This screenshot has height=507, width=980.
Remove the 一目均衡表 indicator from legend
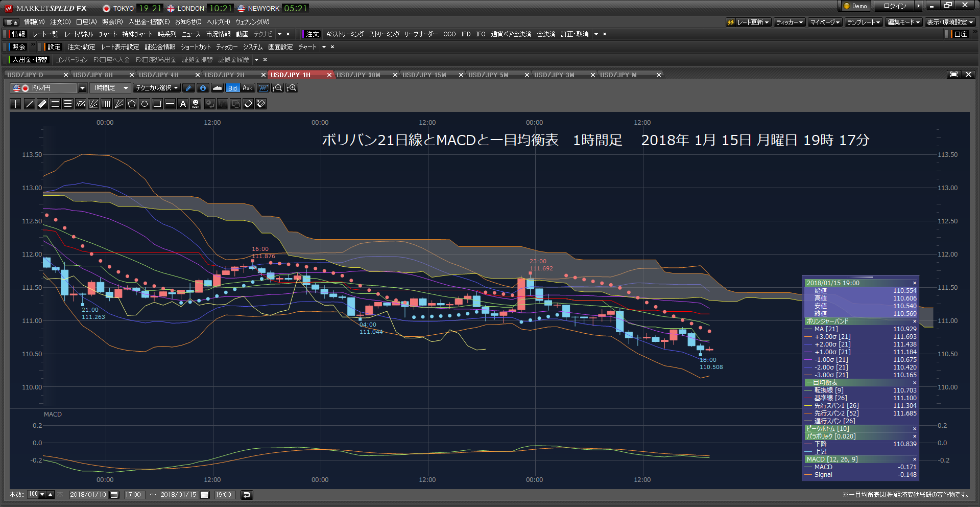tap(915, 383)
